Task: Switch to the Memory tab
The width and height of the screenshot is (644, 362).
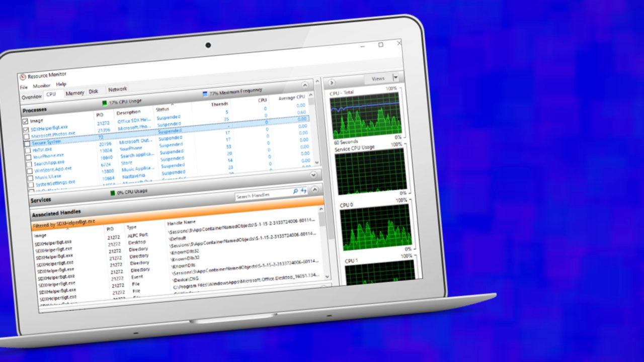Action: point(75,93)
